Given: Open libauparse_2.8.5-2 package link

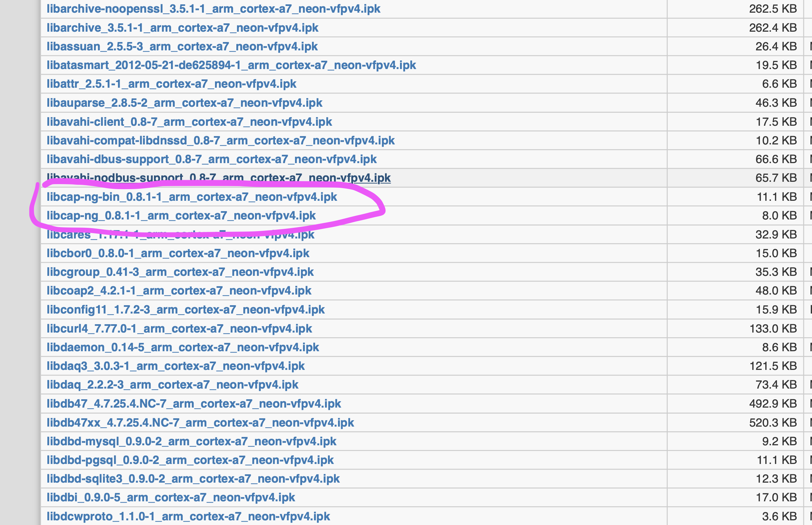Looking at the screenshot, I should click(x=184, y=103).
